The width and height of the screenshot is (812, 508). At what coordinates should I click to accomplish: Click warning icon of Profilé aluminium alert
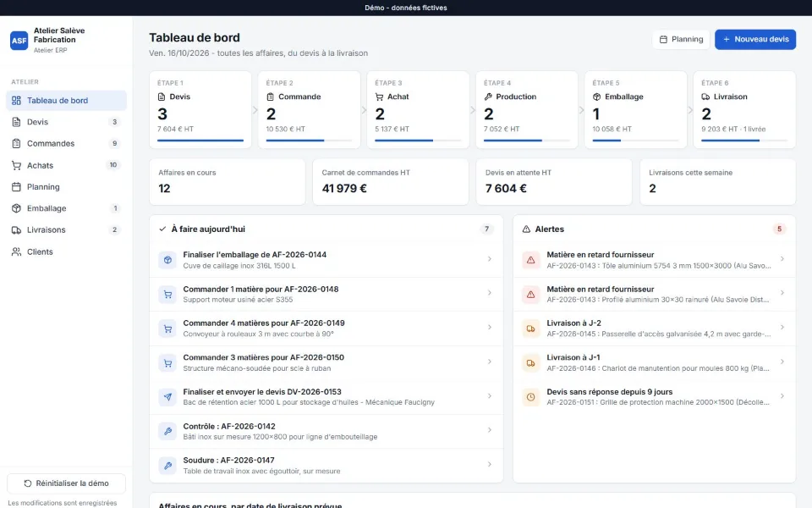tap(531, 295)
